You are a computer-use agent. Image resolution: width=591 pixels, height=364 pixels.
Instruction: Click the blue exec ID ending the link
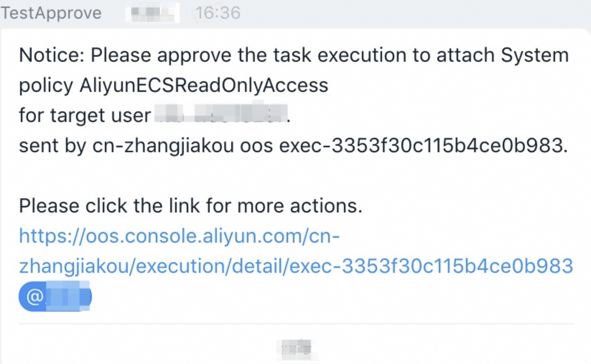(431, 266)
